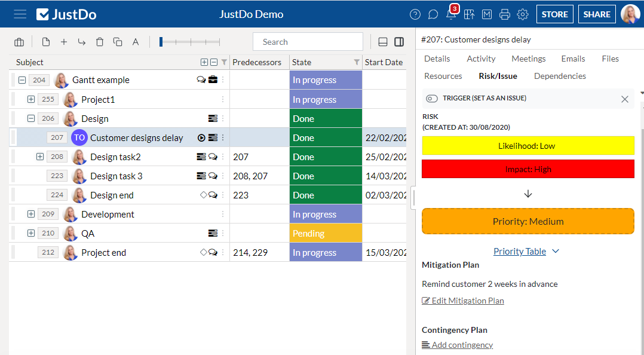
Task: Click the Impact: High red bar
Action: (x=528, y=169)
